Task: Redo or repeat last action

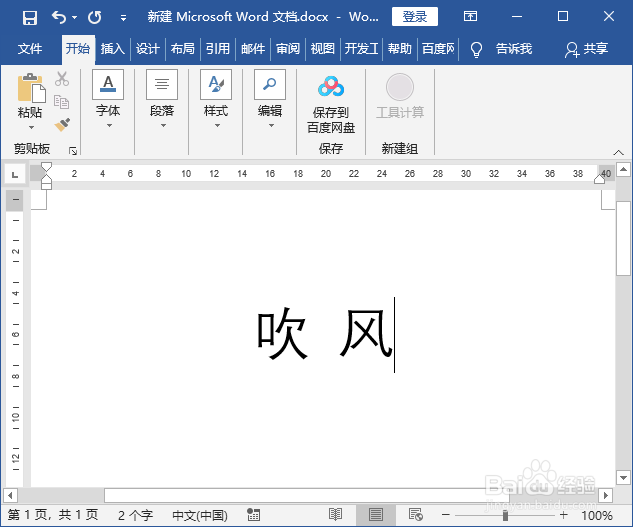Action: pos(95,17)
